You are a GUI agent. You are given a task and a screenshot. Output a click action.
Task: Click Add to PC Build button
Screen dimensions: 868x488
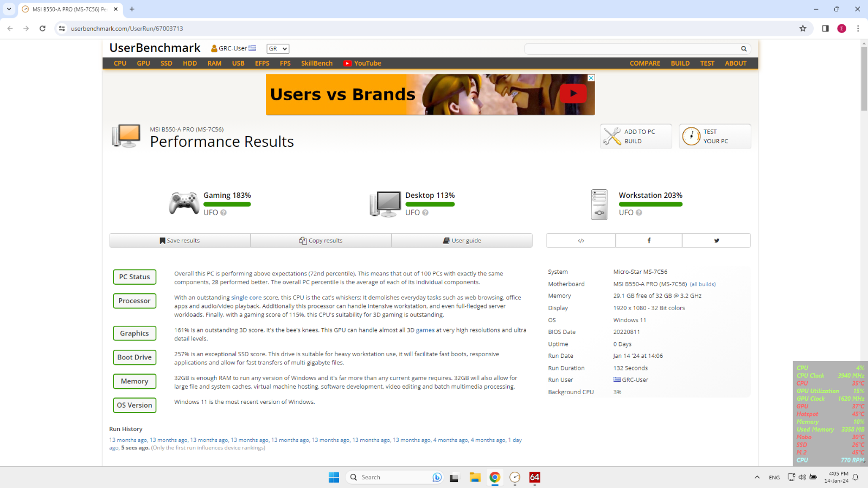tap(636, 136)
